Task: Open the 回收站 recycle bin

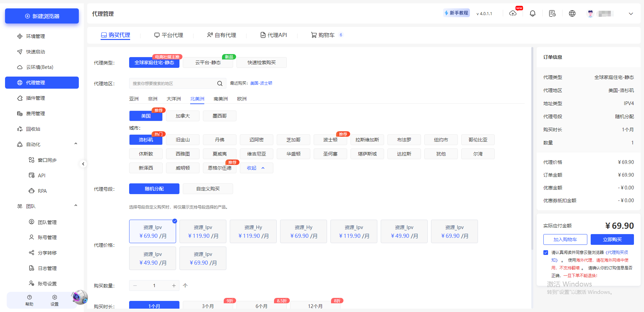Action: [34, 129]
